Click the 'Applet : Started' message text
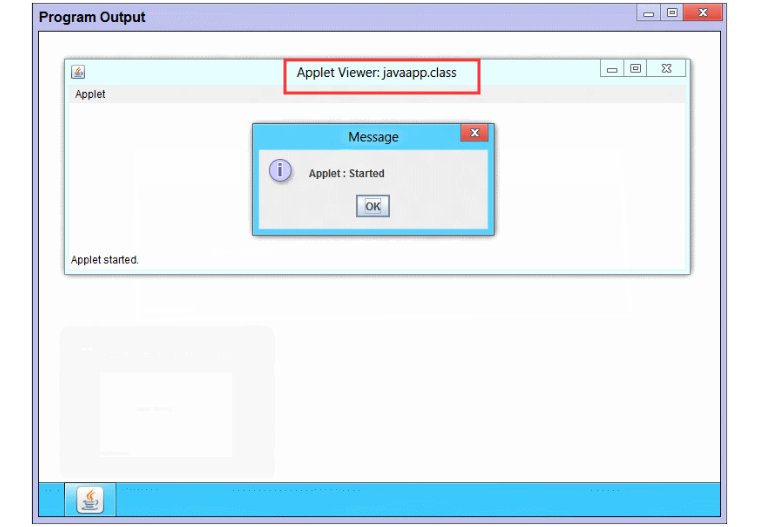This screenshot has height=527, width=757. [x=346, y=173]
